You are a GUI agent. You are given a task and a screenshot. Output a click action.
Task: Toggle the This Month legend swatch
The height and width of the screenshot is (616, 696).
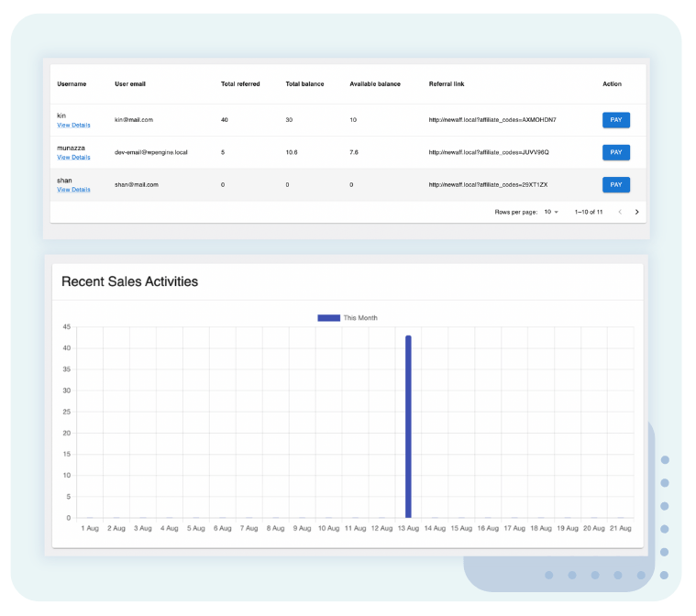(x=328, y=318)
